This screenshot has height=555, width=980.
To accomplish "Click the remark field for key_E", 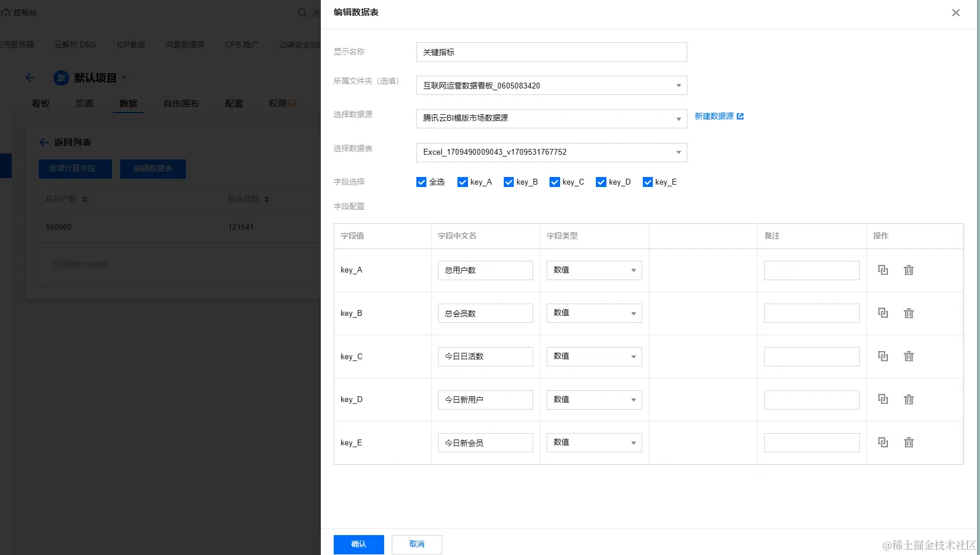I will click(812, 442).
